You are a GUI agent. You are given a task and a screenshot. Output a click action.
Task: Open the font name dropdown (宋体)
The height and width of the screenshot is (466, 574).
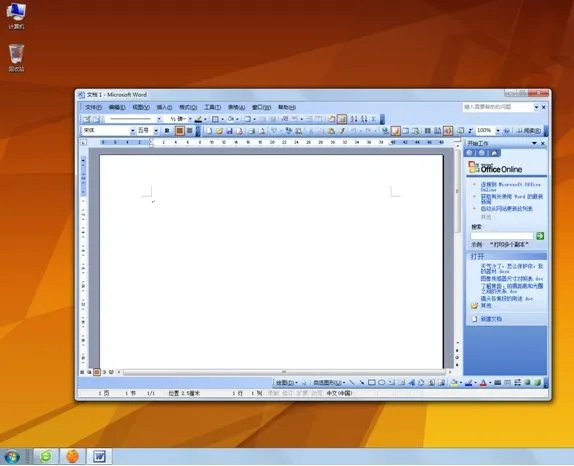(x=133, y=131)
